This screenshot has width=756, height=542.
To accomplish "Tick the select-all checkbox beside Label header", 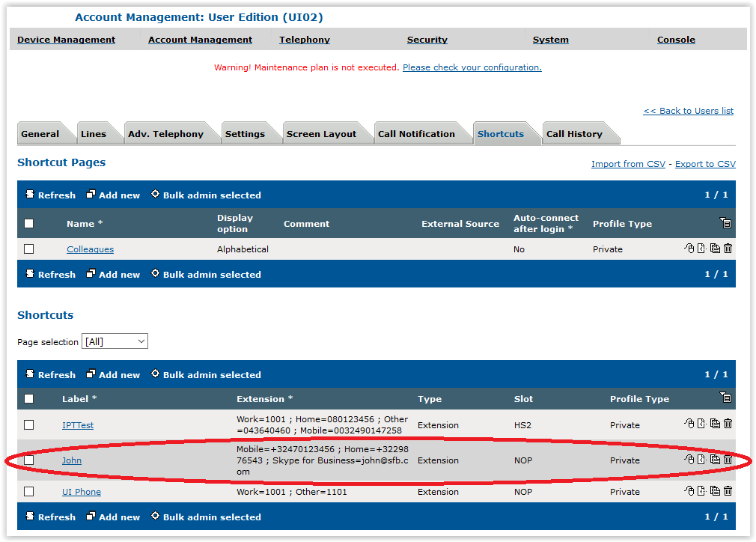I will click(x=29, y=399).
